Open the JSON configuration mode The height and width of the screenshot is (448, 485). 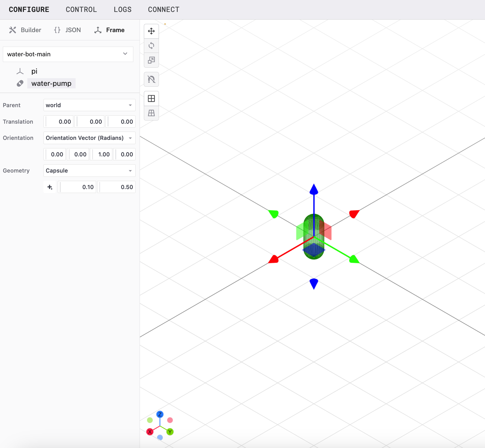(x=67, y=30)
